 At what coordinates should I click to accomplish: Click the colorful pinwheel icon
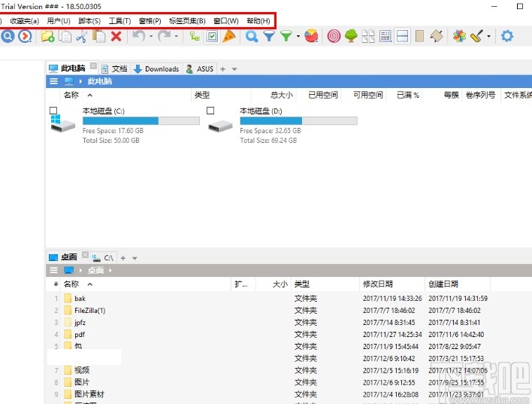pyautogui.click(x=459, y=36)
